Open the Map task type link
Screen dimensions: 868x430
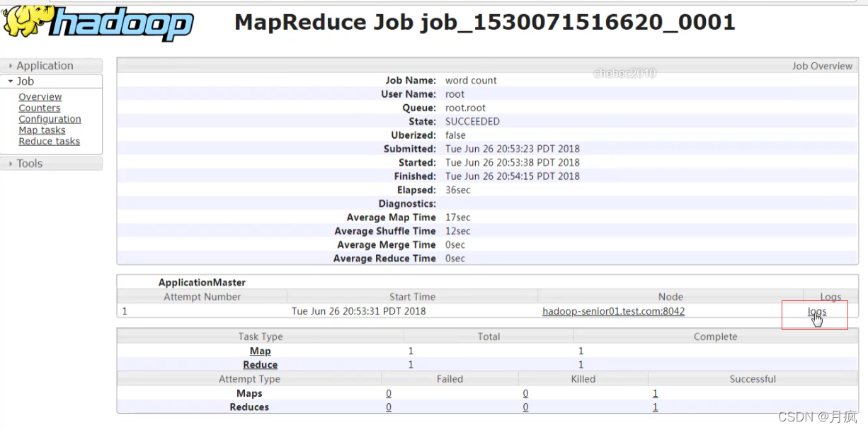point(261,351)
